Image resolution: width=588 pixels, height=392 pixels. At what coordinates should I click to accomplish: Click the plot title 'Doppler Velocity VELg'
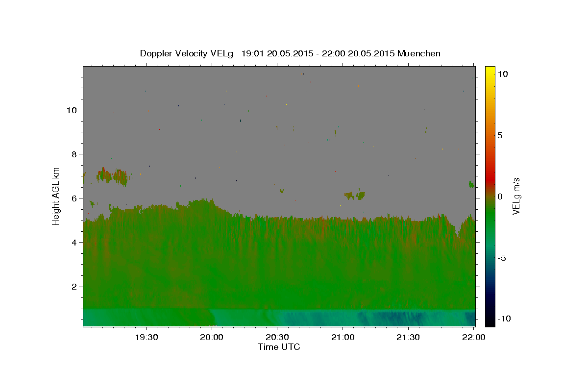coord(187,53)
